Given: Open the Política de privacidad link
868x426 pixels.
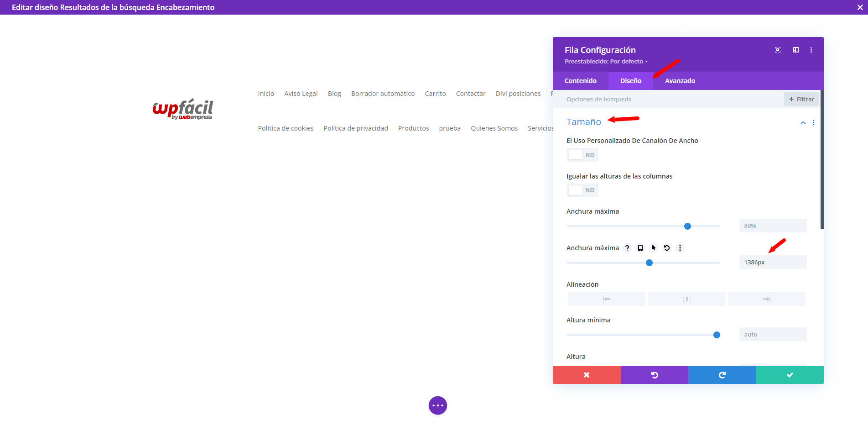Looking at the screenshot, I should [356, 128].
